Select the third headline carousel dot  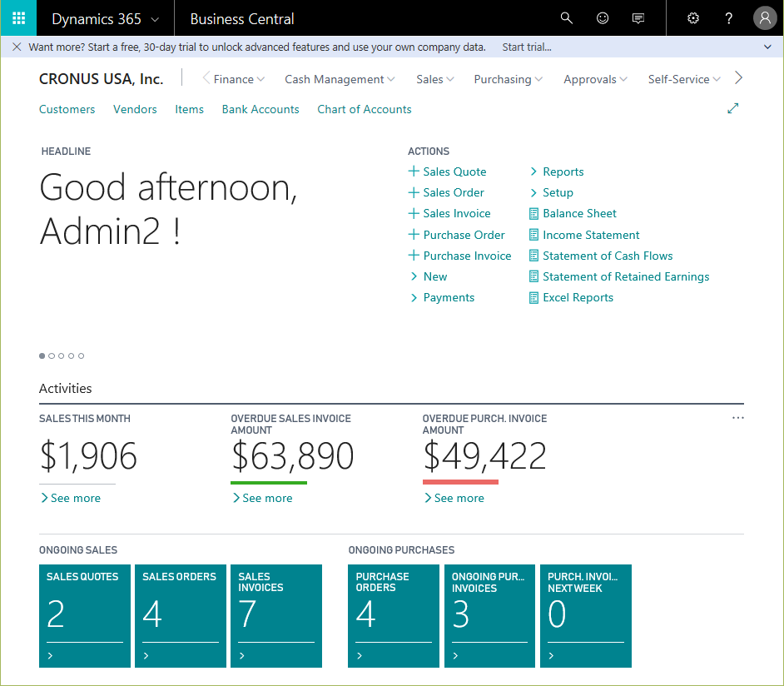61,356
